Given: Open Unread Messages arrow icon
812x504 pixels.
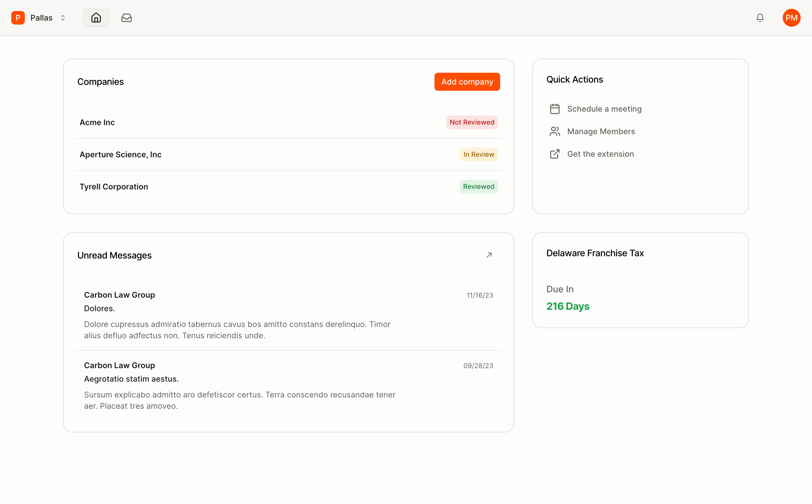Looking at the screenshot, I should (489, 255).
